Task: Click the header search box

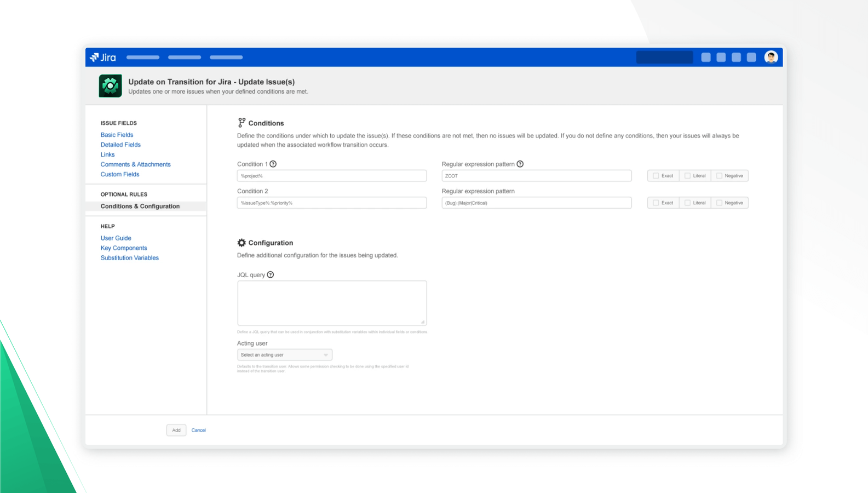Action: point(665,57)
